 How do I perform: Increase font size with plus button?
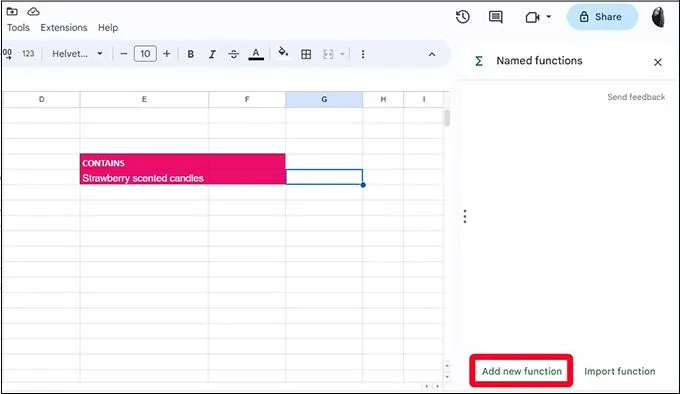pyautogui.click(x=167, y=54)
